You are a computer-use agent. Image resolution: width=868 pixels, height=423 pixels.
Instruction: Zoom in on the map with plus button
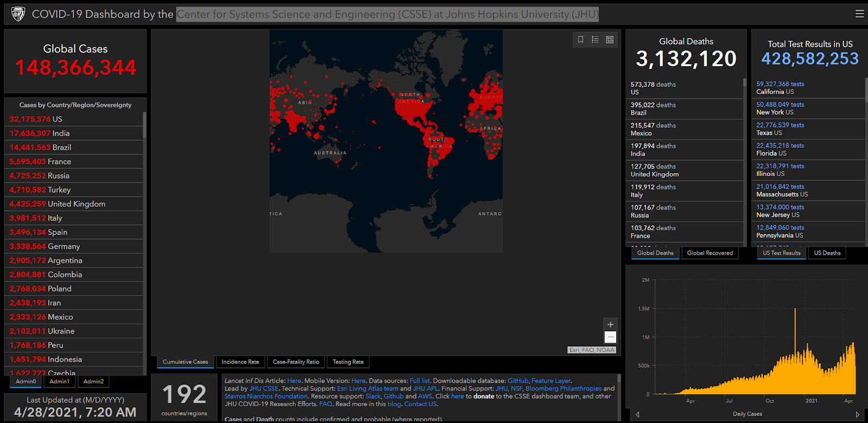tap(610, 325)
